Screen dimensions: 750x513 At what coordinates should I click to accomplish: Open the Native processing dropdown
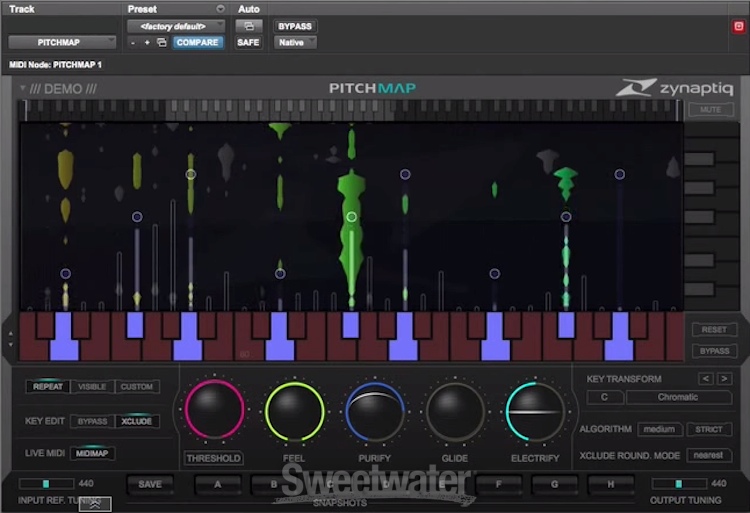coord(295,43)
